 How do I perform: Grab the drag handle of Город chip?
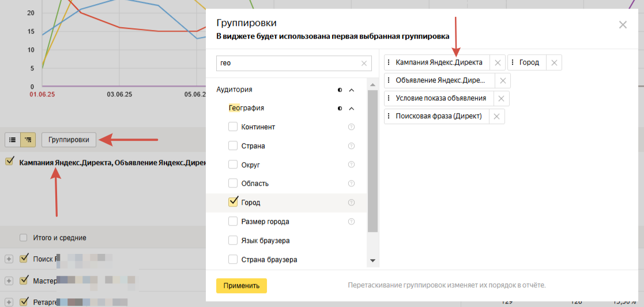[x=512, y=63]
